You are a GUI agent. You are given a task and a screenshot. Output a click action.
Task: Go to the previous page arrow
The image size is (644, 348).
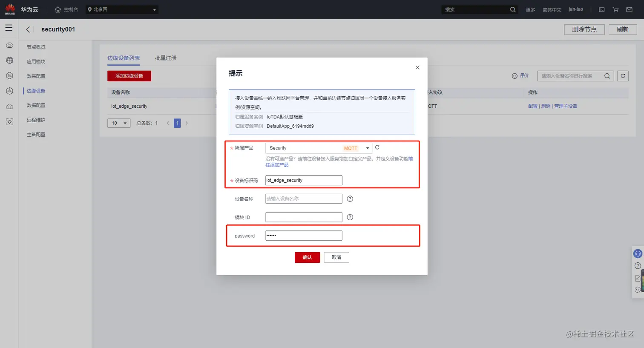pos(168,123)
